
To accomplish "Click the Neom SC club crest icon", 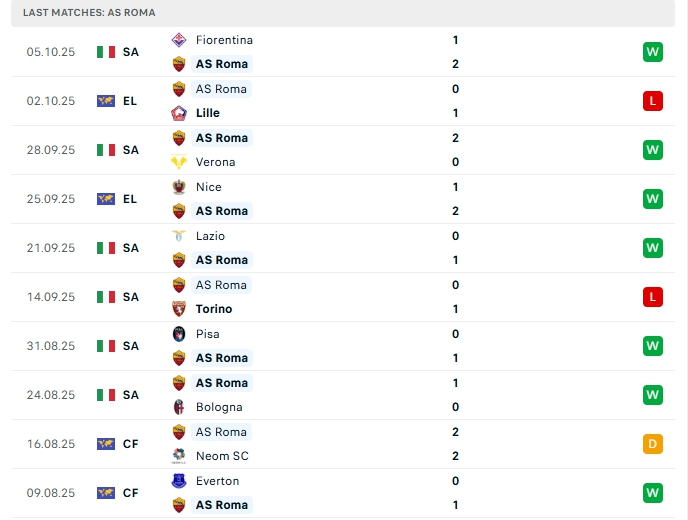I will click(x=179, y=456).
